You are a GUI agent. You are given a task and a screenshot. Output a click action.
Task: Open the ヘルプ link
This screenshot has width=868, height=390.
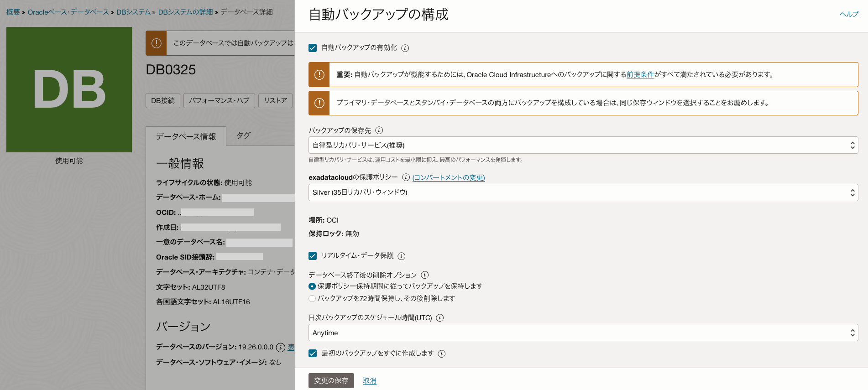point(848,14)
